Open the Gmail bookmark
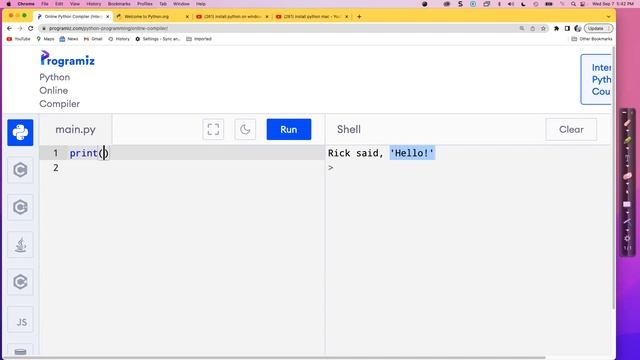 93,39
